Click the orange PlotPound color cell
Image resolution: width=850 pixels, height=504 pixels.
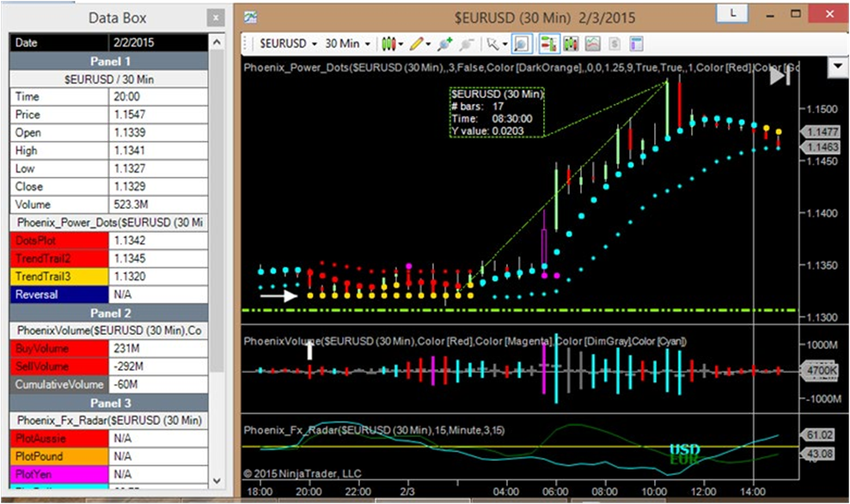coord(59,457)
